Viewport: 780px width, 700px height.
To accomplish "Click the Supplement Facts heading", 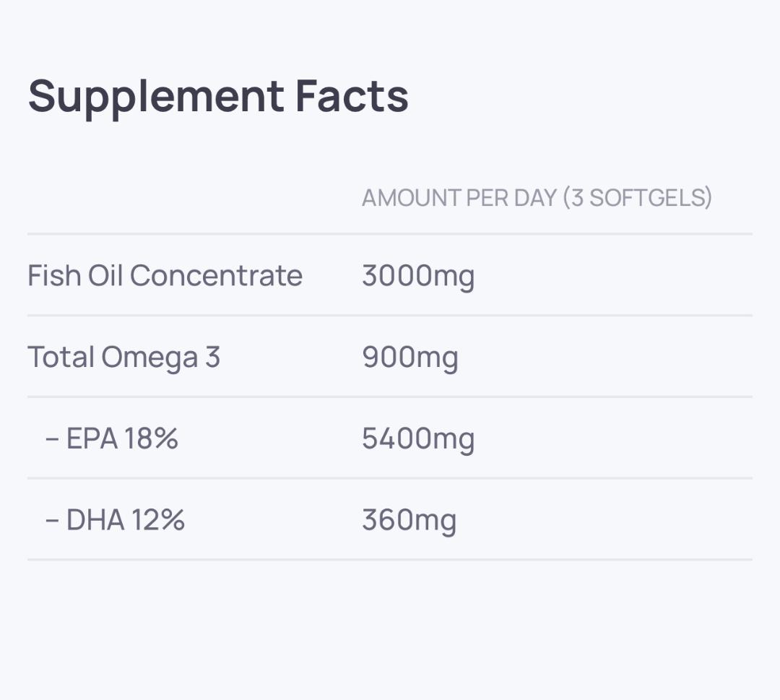I will pos(218,96).
